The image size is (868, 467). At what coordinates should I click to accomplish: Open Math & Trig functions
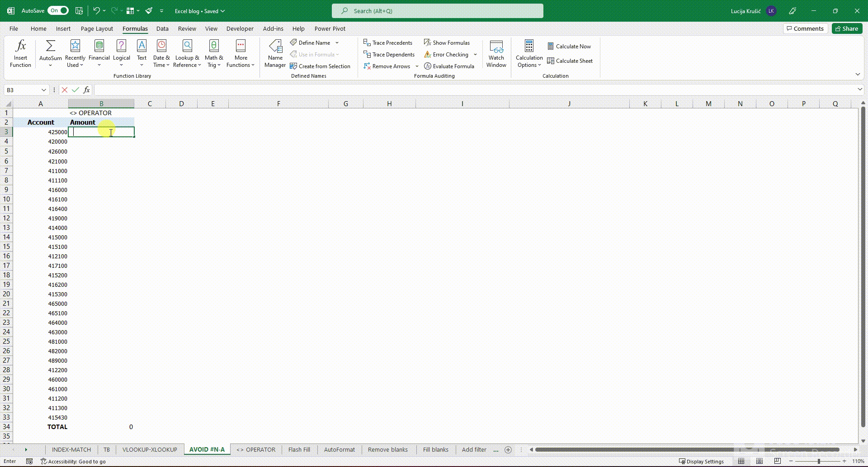[214, 53]
